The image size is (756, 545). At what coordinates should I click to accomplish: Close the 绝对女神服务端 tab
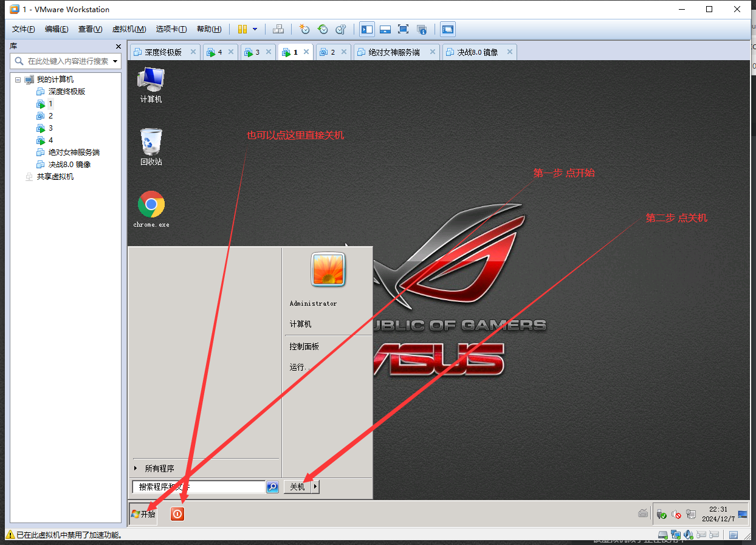pos(433,52)
